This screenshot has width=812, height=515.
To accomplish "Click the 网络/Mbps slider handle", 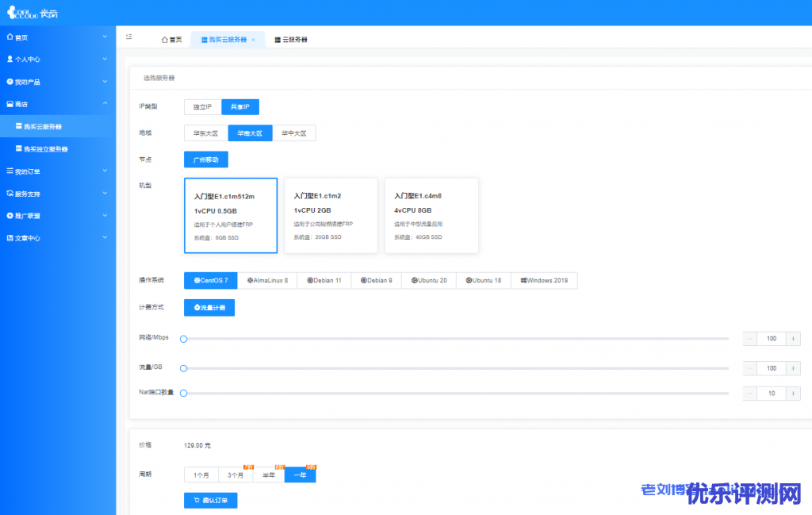I will [x=183, y=339].
